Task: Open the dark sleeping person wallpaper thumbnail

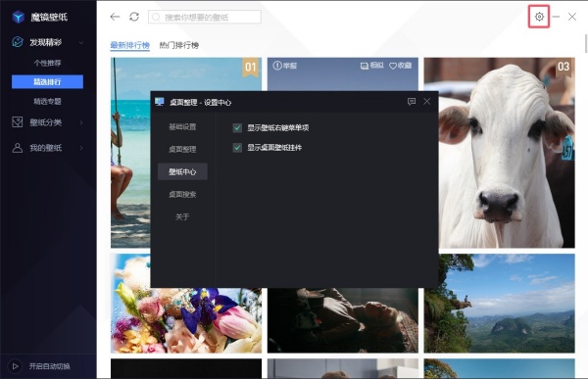Action: [x=343, y=320]
